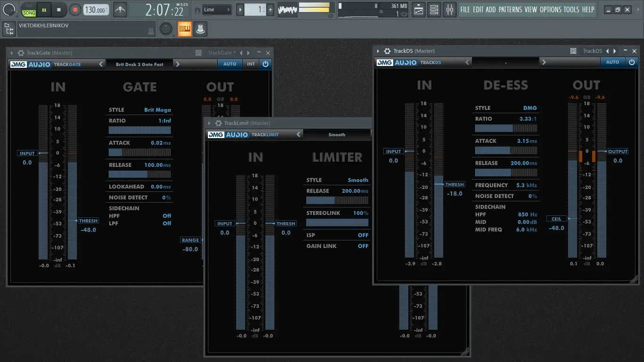Stop playback with the stop button

tap(59, 9)
